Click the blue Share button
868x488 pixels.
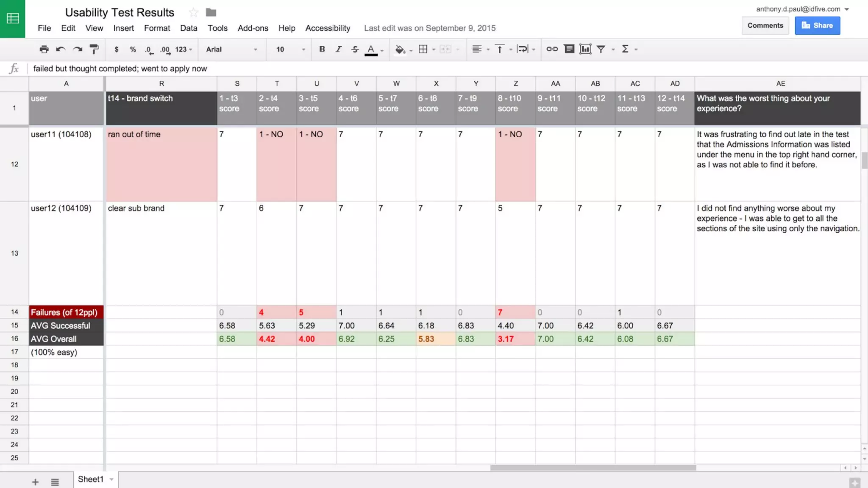point(817,25)
